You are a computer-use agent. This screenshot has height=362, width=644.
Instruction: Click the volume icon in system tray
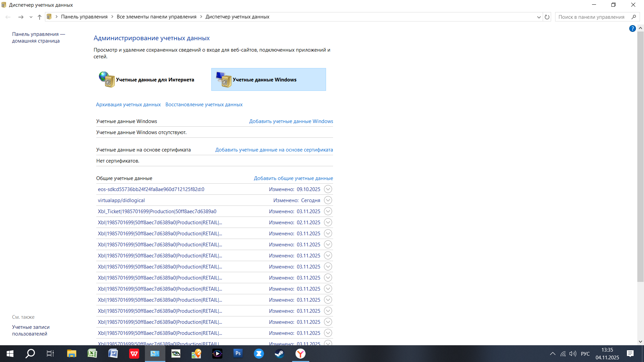pos(573,354)
